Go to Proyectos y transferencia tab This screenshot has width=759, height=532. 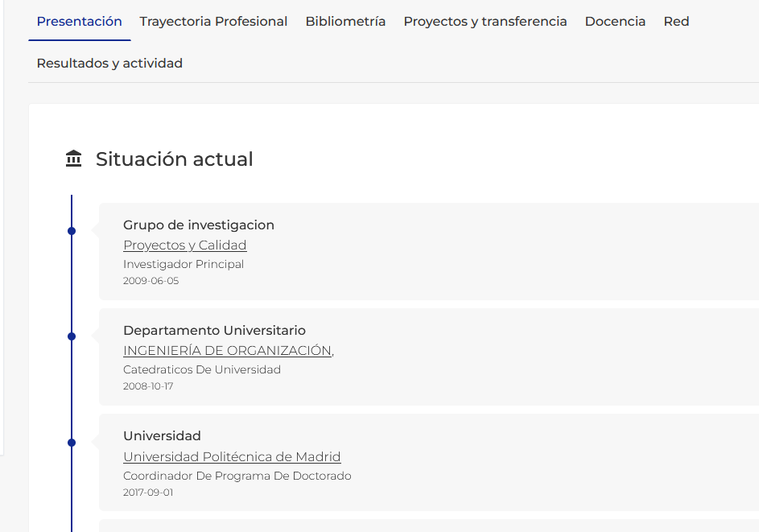pyautogui.click(x=485, y=21)
